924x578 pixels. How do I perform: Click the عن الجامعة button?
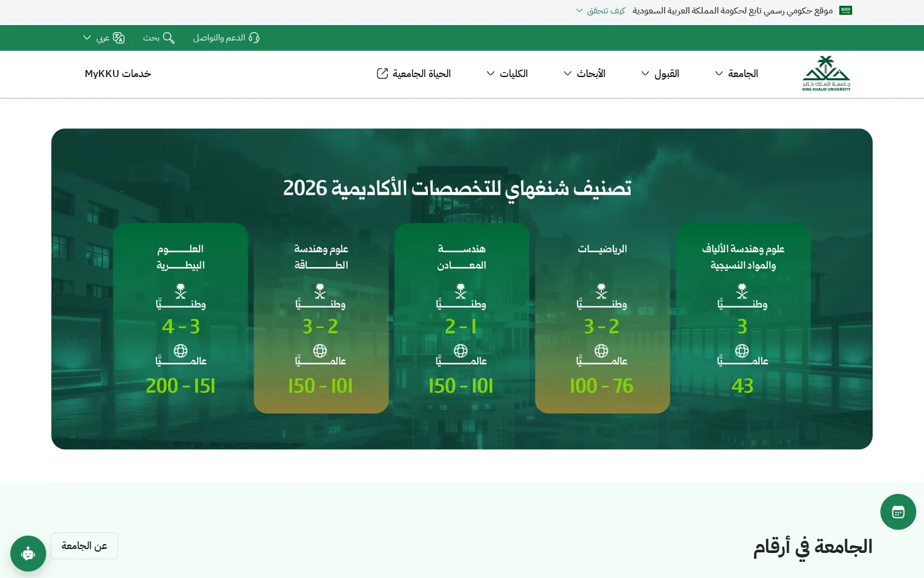click(x=84, y=546)
